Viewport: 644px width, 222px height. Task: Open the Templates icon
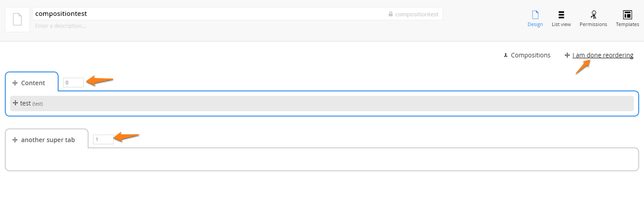tap(627, 15)
